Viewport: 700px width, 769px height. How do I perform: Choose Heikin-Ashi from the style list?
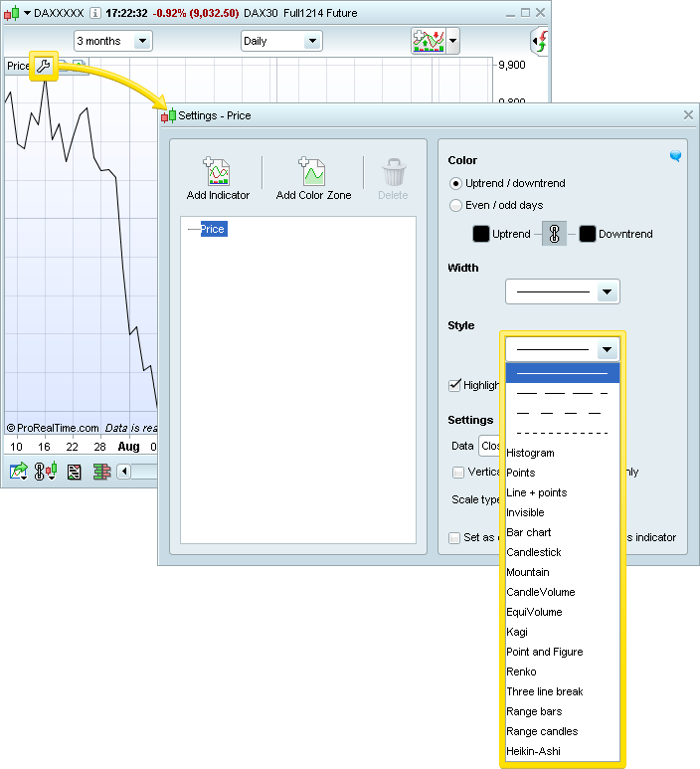(533, 751)
